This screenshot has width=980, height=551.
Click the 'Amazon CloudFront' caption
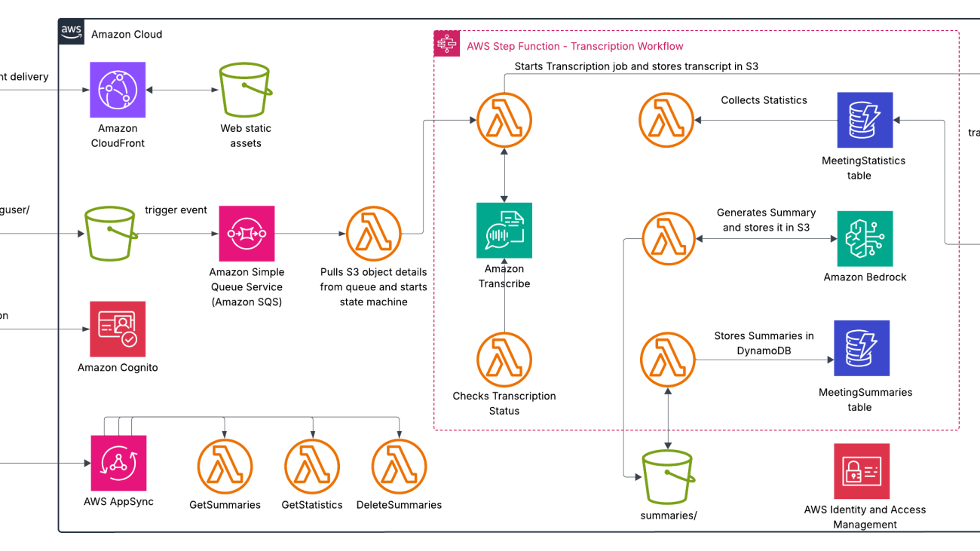pyautogui.click(x=118, y=136)
